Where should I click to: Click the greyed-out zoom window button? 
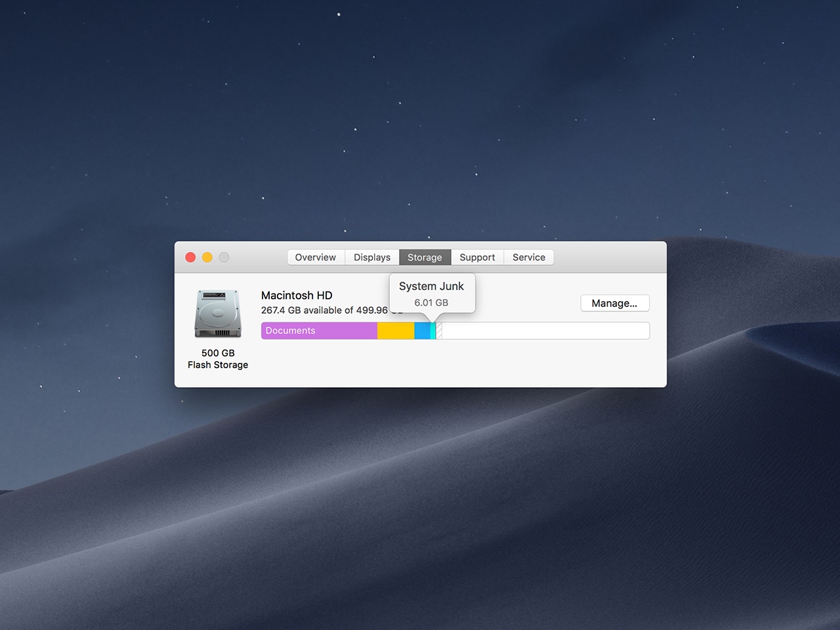click(224, 257)
